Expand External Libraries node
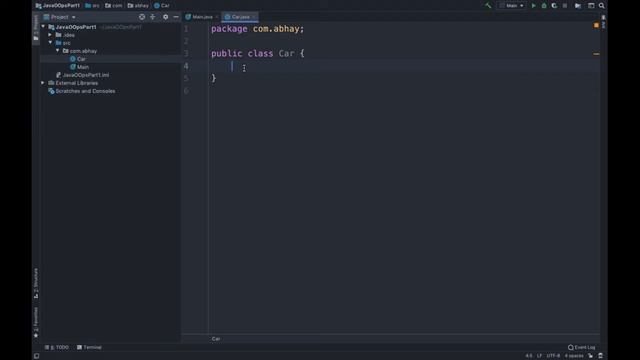This screenshot has width=640, height=360. click(x=43, y=83)
